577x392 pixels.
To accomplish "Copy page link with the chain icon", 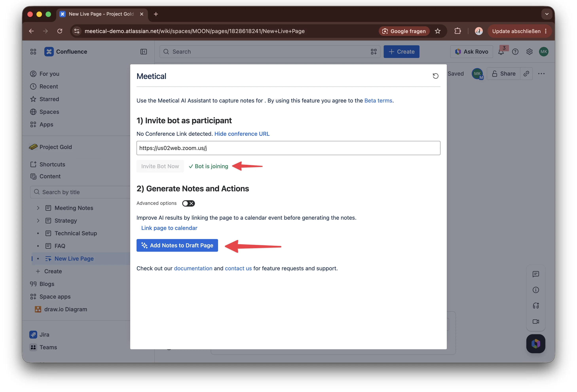I will (x=526, y=74).
